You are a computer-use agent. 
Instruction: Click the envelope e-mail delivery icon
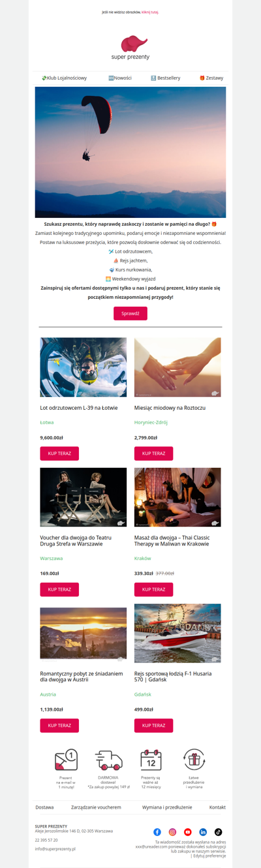coord(66,760)
